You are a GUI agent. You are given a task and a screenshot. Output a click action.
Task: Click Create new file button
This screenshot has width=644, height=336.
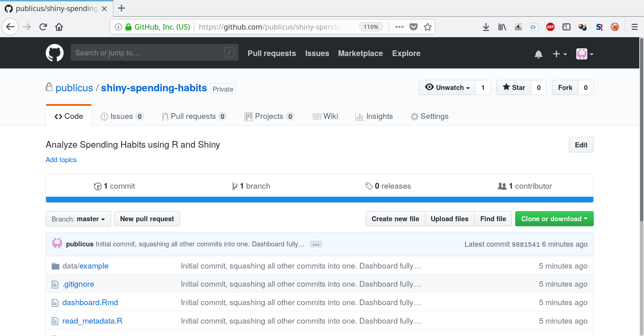[x=395, y=219]
